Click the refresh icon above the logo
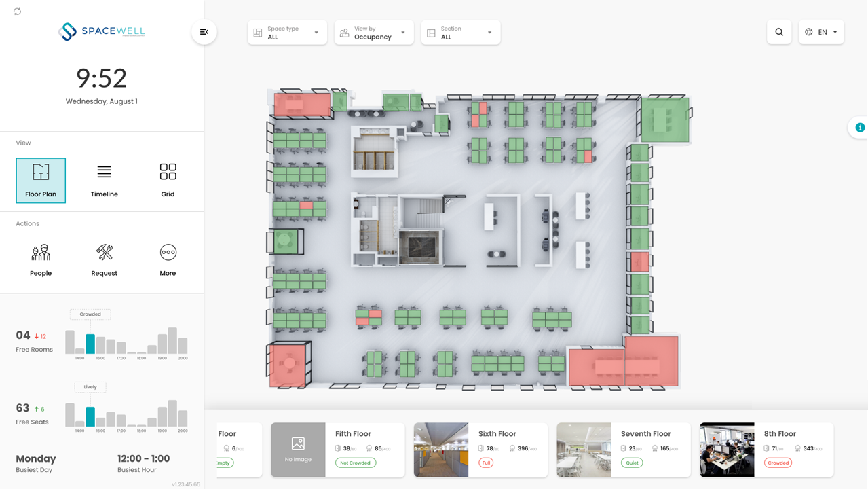Viewport: 868px width, 489px height. pyautogui.click(x=18, y=12)
